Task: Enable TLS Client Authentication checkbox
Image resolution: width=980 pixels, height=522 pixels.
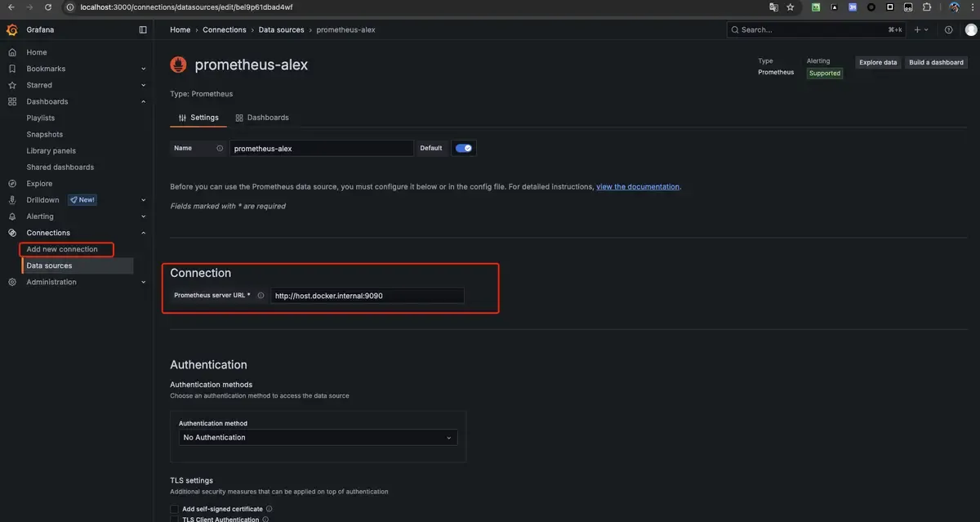Action: pos(174,519)
